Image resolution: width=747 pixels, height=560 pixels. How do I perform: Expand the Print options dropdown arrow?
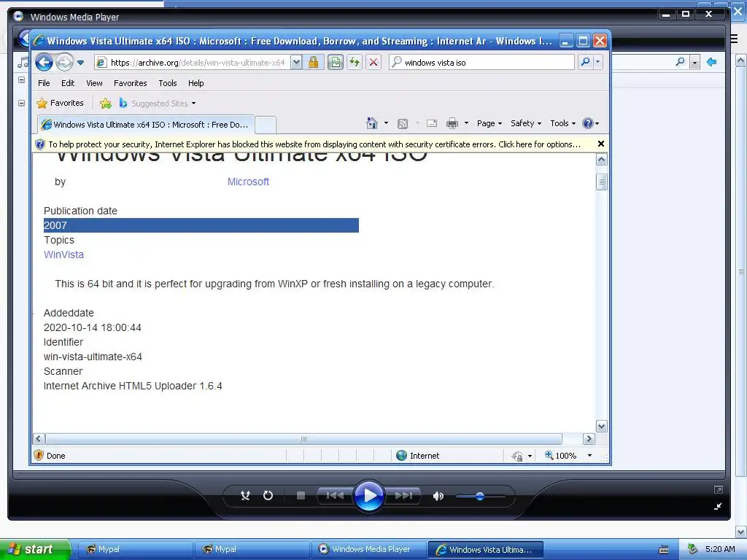(x=466, y=123)
